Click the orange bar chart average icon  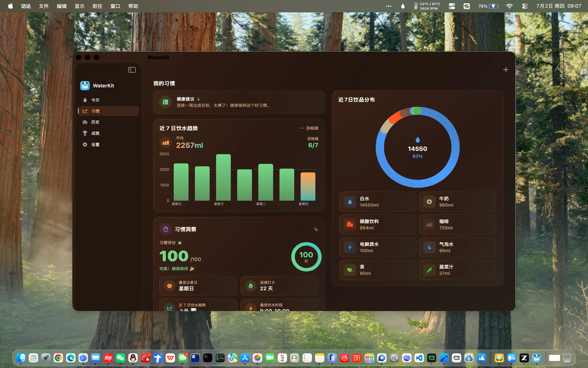(166, 143)
